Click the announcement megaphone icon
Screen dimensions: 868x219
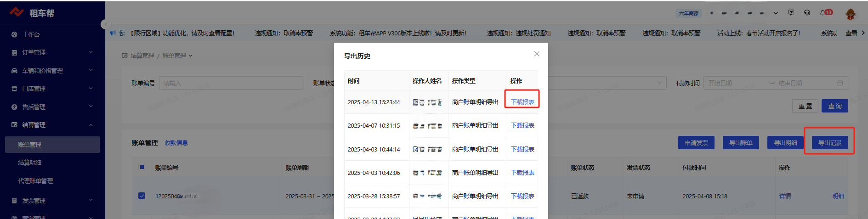coord(113,33)
